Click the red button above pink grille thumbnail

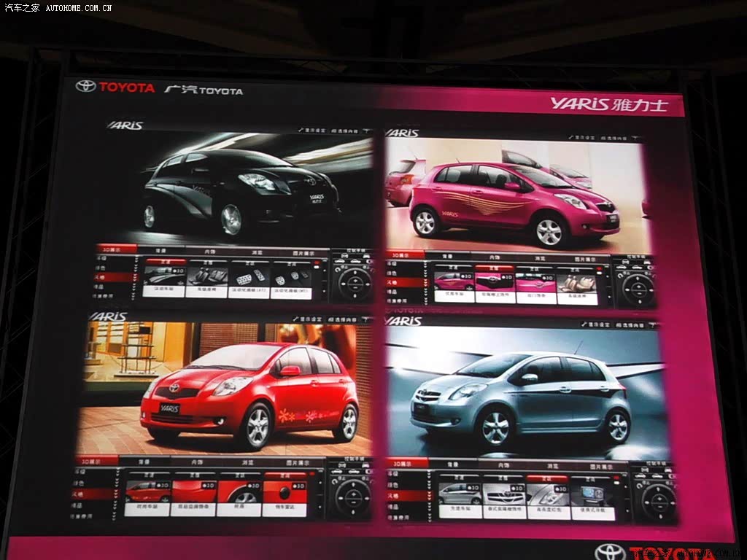click(x=494, y=268)
